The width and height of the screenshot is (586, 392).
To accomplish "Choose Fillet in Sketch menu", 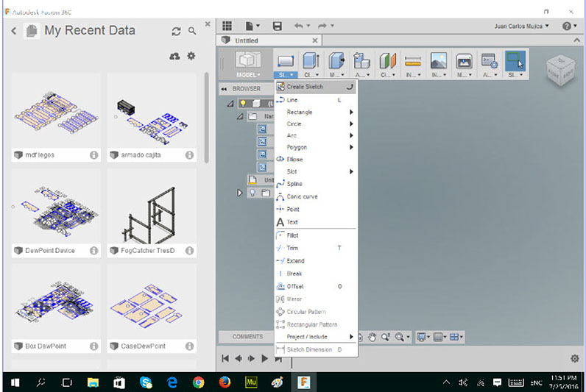I will [316, 235].
